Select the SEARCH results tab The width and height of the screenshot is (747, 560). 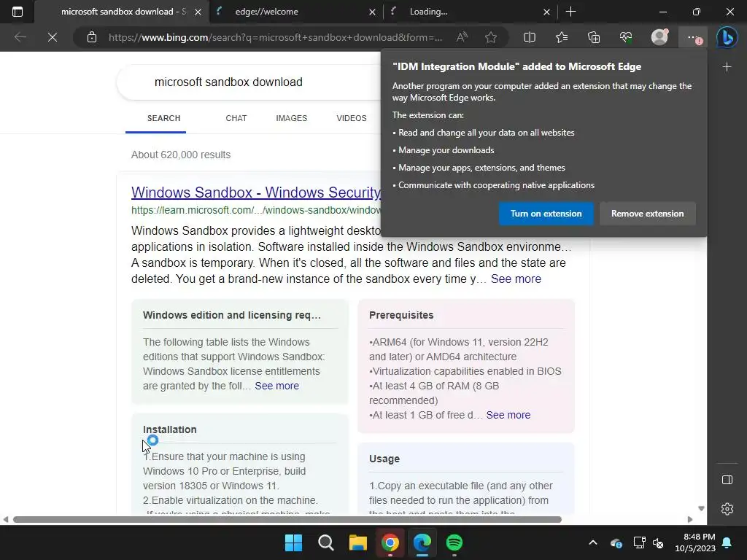[x=163, y=118]
